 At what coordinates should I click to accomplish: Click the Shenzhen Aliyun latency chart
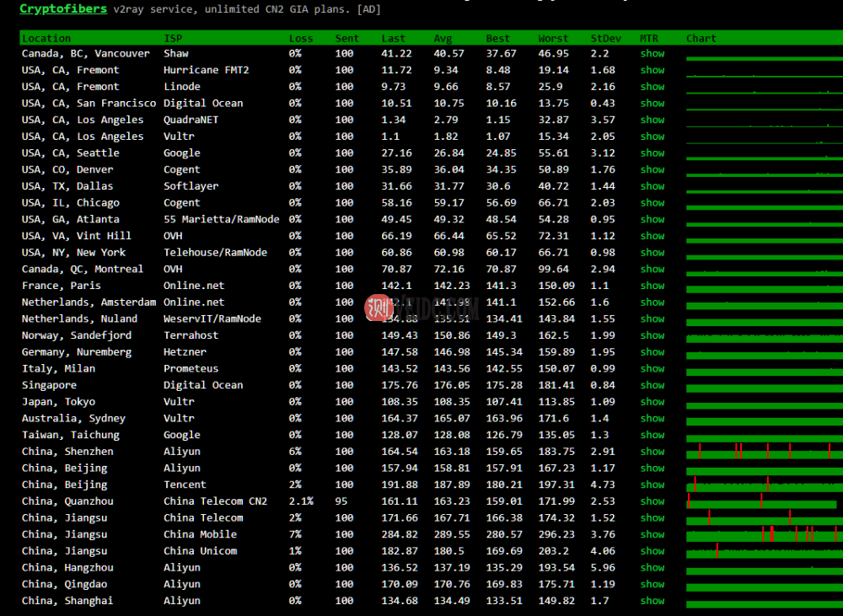[763, 452]
